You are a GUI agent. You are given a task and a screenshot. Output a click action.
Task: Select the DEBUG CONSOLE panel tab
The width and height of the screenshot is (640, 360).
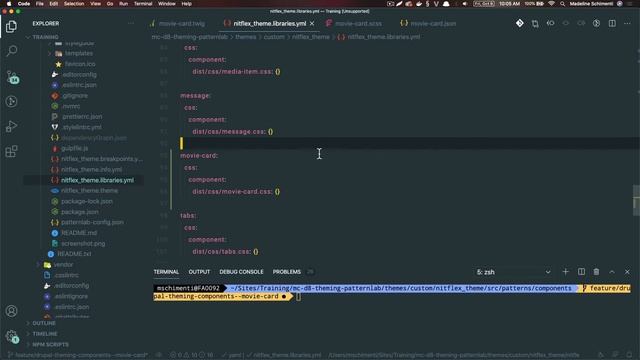tap(241, 272)
